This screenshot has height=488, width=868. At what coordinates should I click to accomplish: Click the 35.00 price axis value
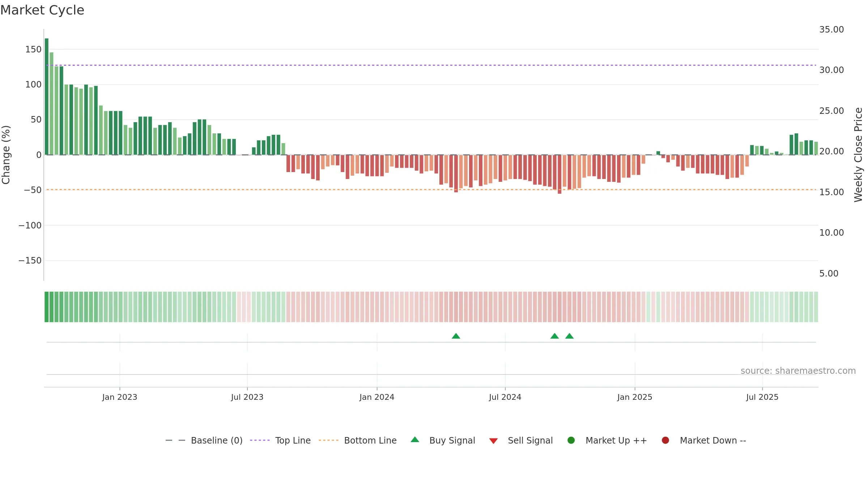click(831, 30)
